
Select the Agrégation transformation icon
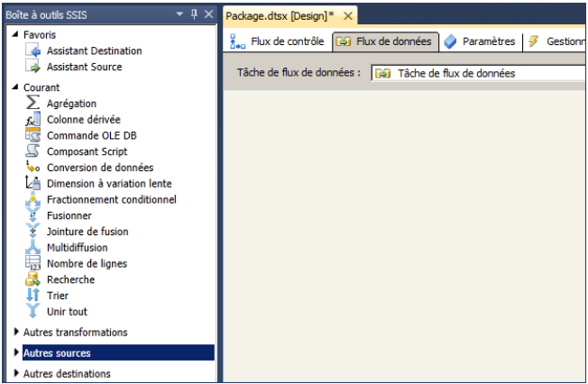click(x=33, y=104)
